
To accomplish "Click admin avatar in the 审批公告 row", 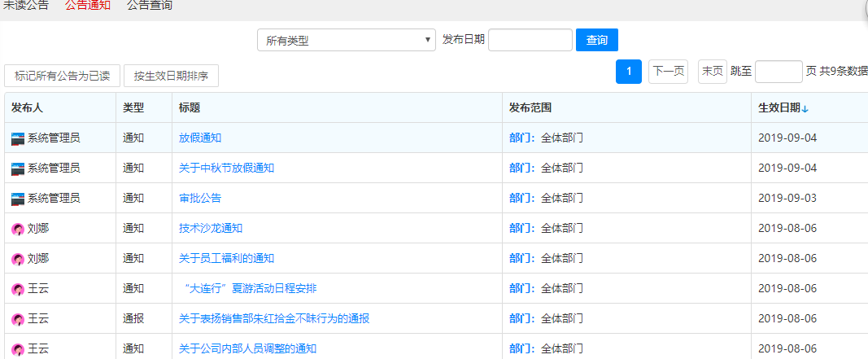I will 18,199.
